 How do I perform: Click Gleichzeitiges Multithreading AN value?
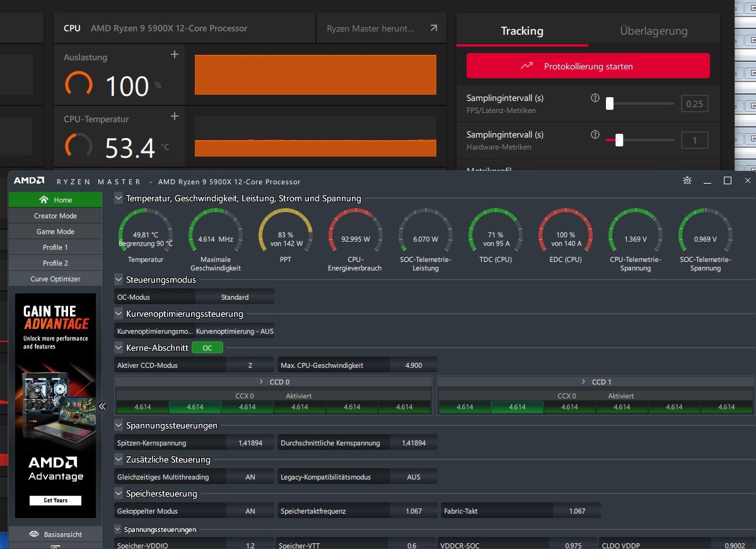click(250, 476)
